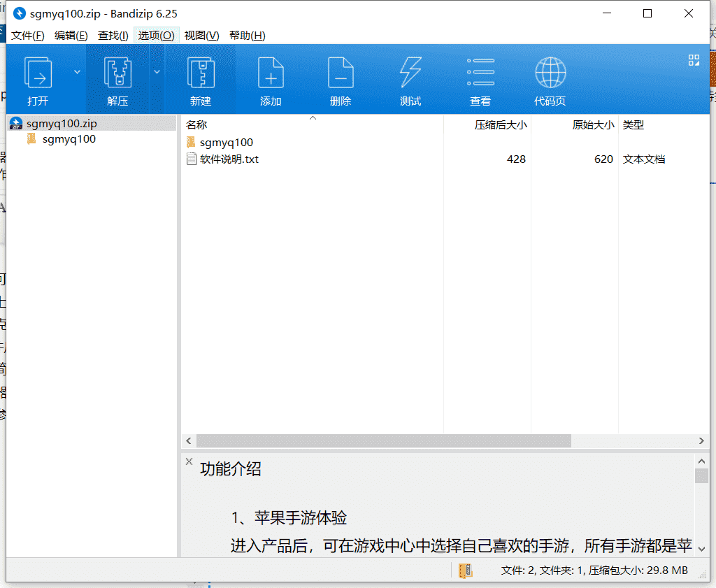Click the 软件说明.txt document icon

tap(192, 159)
